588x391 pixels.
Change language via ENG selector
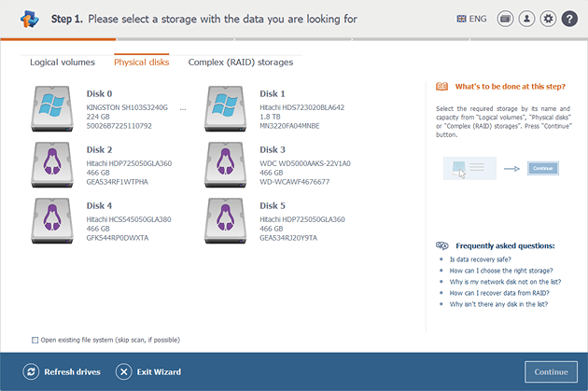point(471,19)
